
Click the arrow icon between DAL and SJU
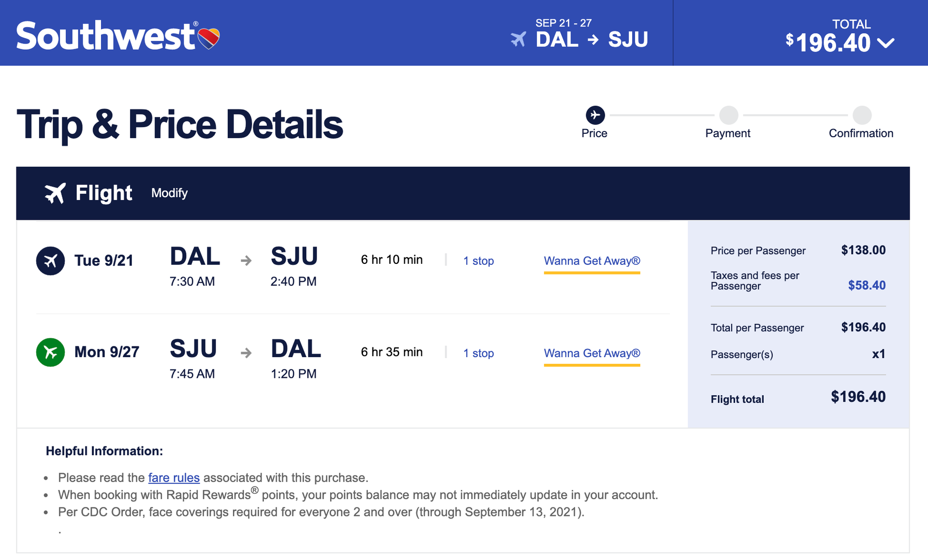pyautogui.click(x=246, y=261)
